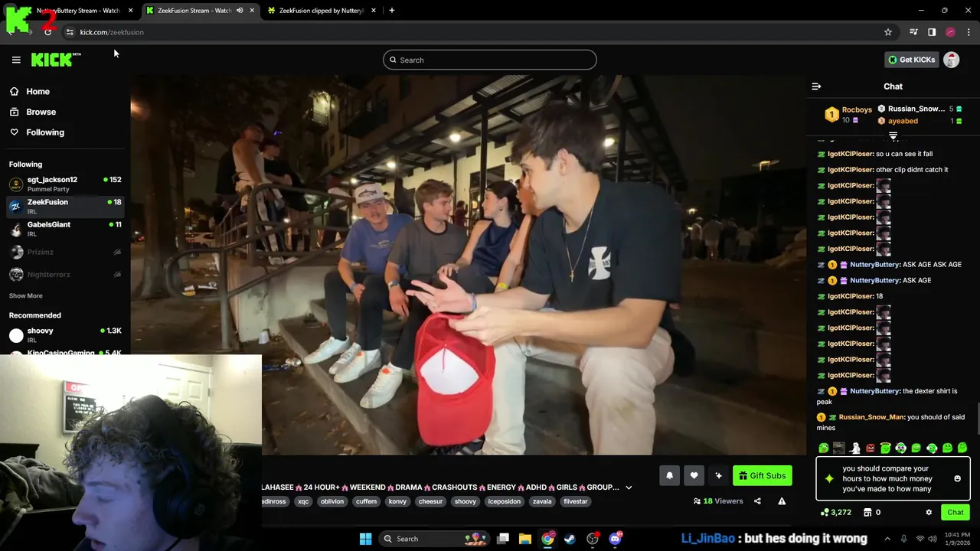Collapse the chat panel
Image resolution: width=980 pixels, height=551 pixels.
tap(816, 86)
